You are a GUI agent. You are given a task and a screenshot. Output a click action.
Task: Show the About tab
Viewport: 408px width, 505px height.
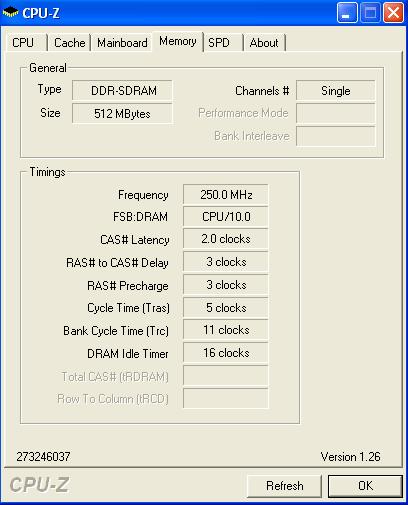coord(265,43)
